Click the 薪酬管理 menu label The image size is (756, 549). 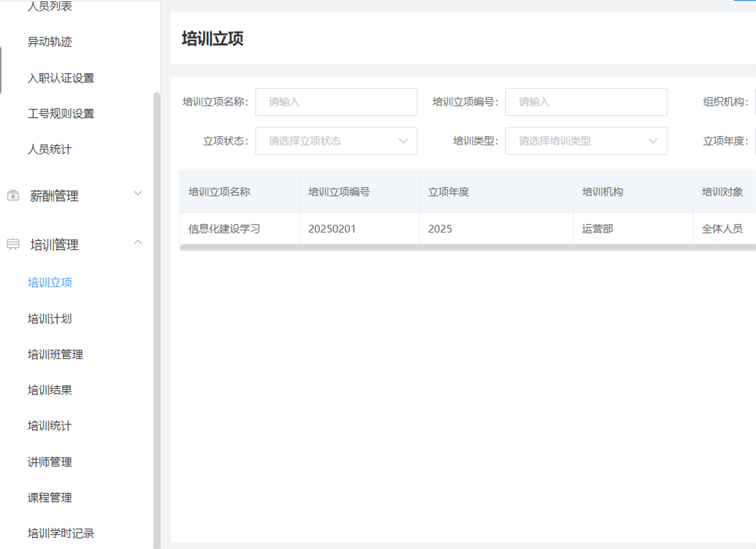tap(54, 196)
